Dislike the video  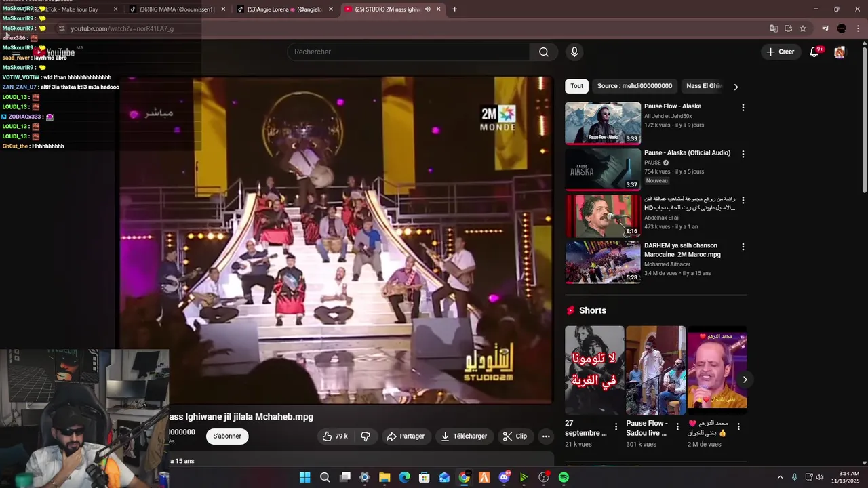365,436
